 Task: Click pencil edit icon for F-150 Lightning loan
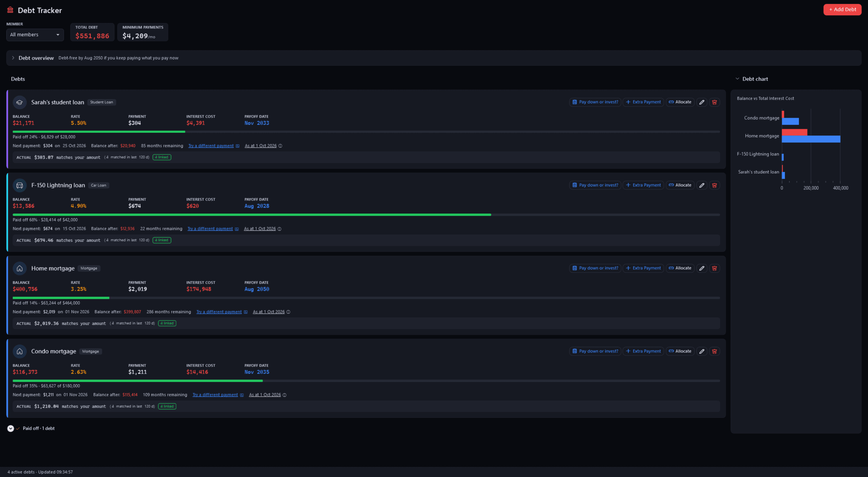click(702, 185)
